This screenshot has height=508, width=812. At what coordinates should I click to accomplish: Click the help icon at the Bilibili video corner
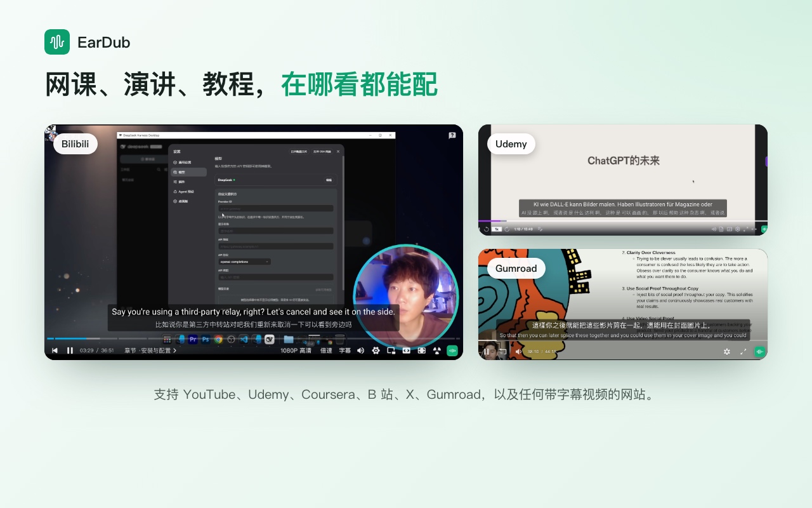tap(452, 135)
